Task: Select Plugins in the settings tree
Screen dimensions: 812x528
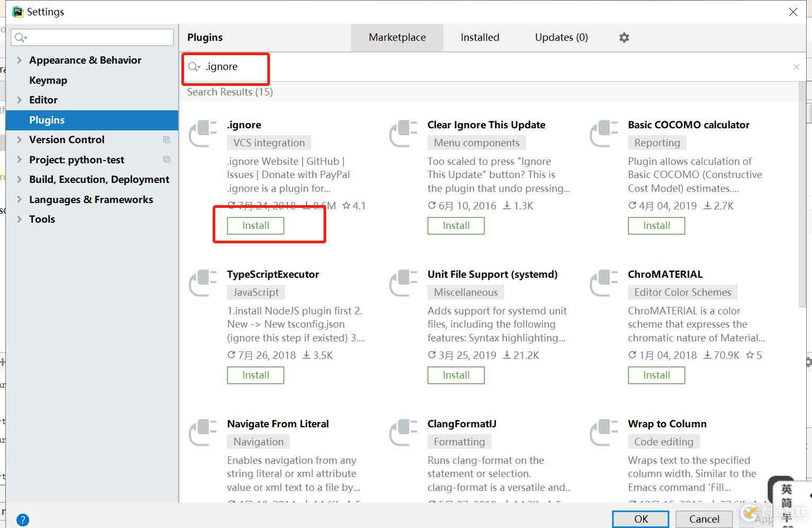Action: coord(92,120)
